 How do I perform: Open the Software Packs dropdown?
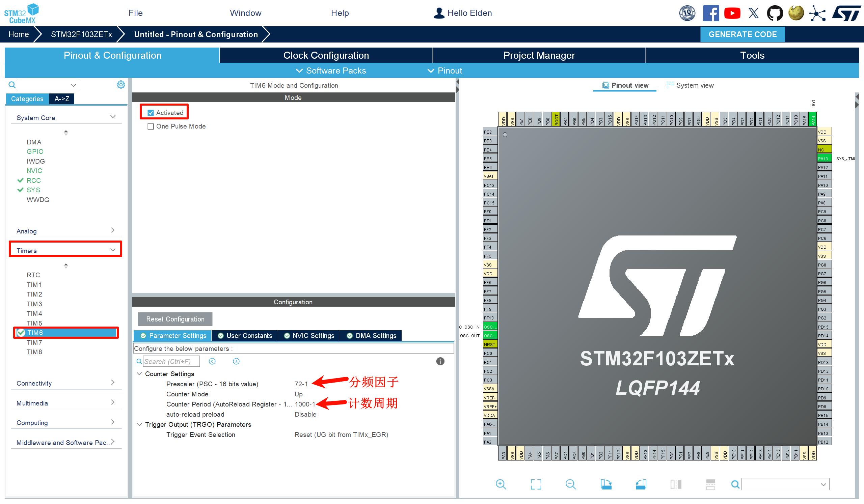pyautogui.click(x=331, y=71)
